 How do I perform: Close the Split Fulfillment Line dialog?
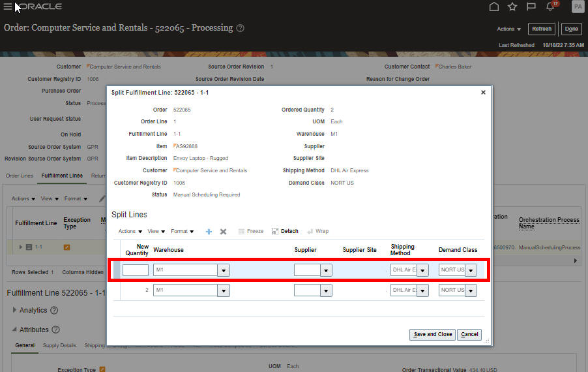coord(483,92)
